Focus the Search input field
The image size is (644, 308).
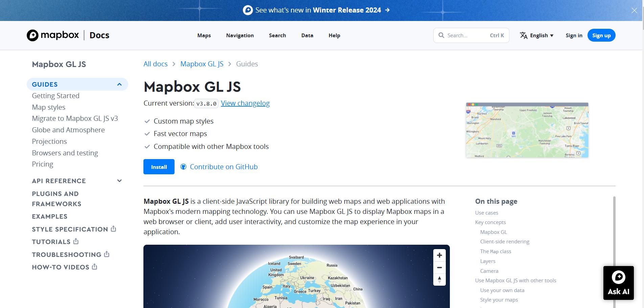[471, 35]
